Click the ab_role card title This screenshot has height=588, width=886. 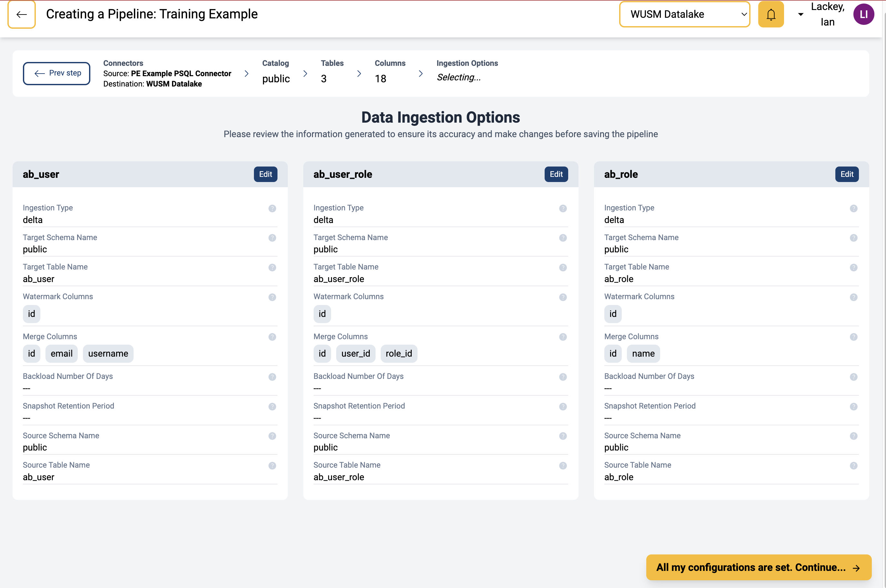point(621,174)
